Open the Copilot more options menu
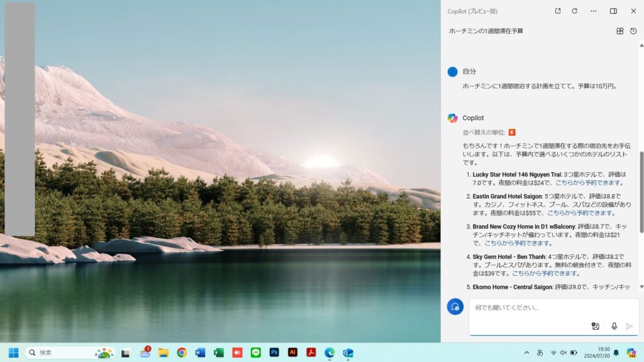 593,11
